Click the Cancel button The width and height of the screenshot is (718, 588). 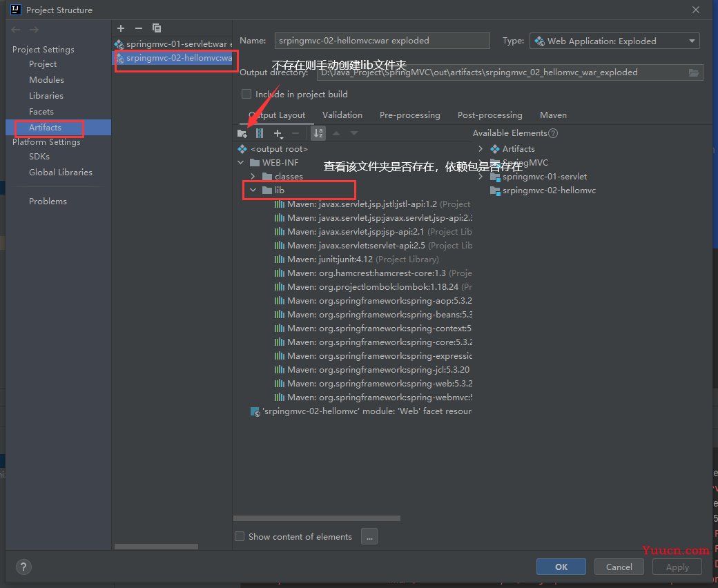point(619,567)
